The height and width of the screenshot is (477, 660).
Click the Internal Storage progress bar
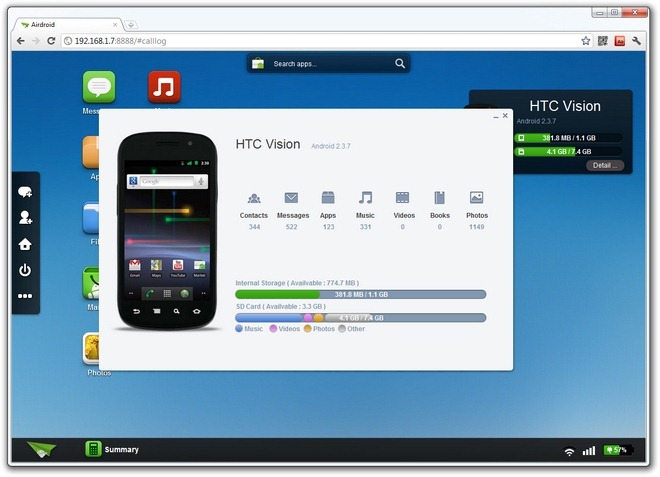361,294
